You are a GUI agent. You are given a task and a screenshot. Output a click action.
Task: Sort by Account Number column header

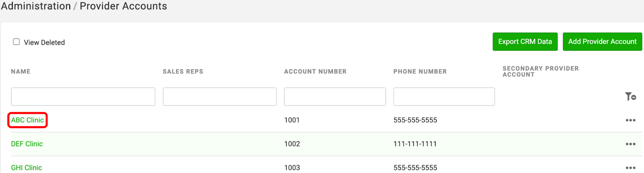[315, 71]
